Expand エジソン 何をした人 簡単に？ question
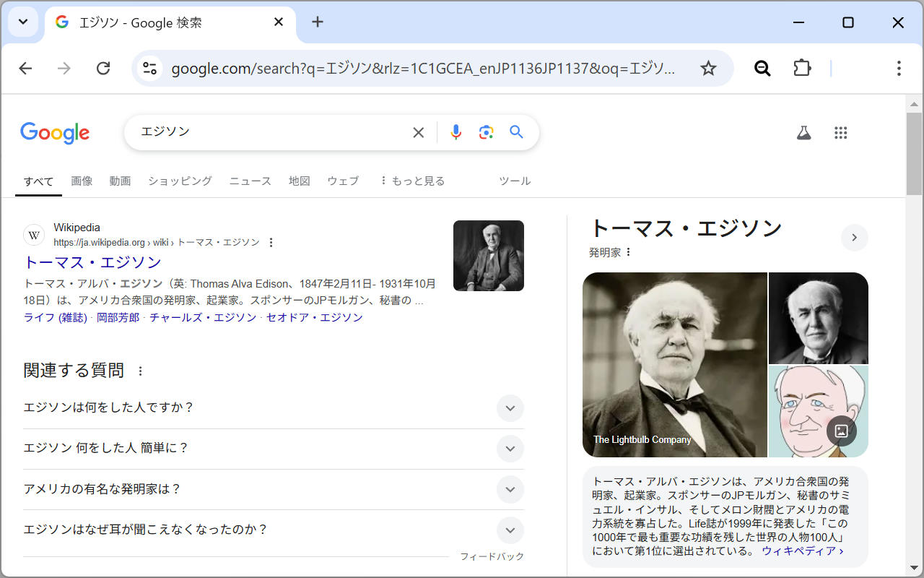 pyautogui.click(x=274, y=449)
